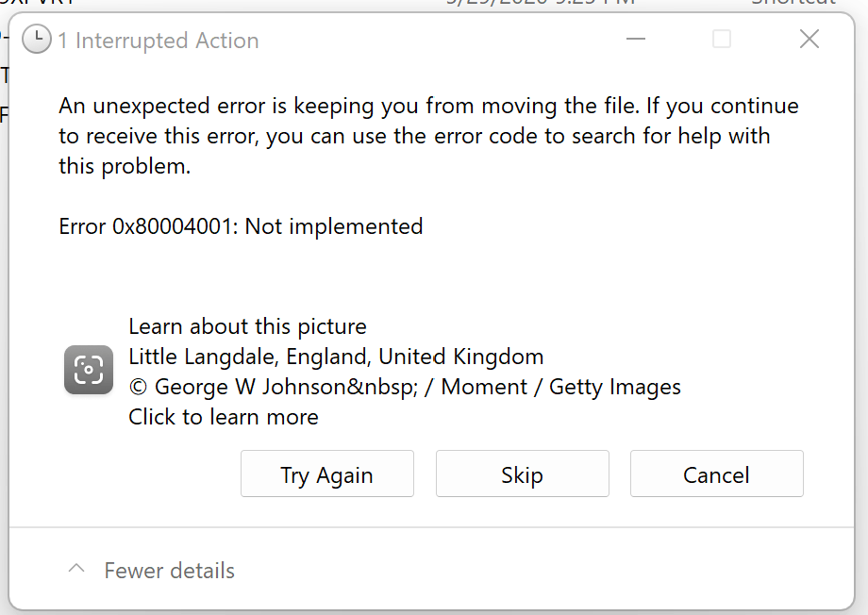Cancel the file move operation
Viewport: 868px width, 615px height.
coord(716,474)
